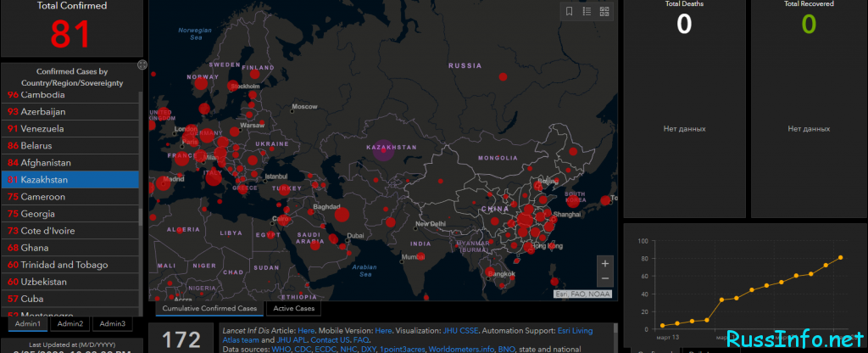
Task: Click the Esri, FAO, NOAA attribution
Action: coord(583,294)
